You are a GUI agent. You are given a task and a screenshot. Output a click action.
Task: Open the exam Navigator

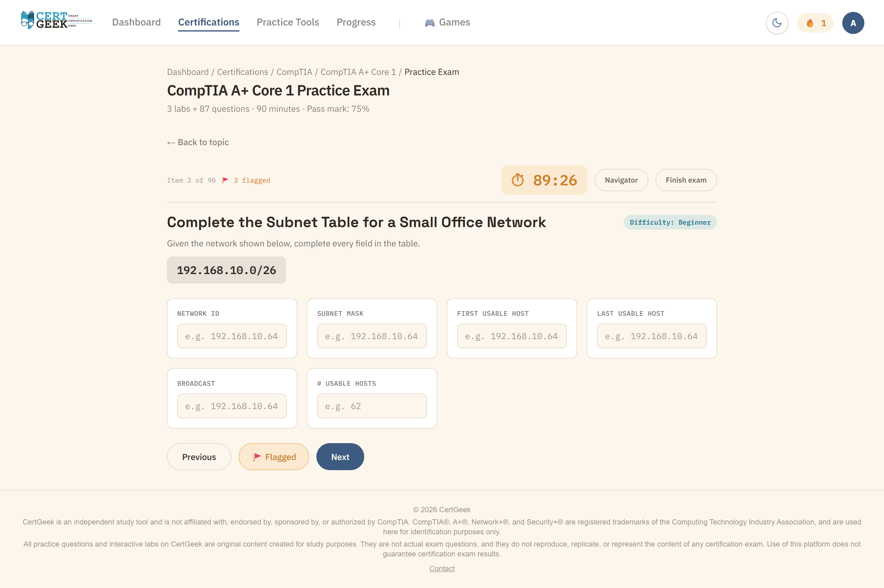click(621, 180)
